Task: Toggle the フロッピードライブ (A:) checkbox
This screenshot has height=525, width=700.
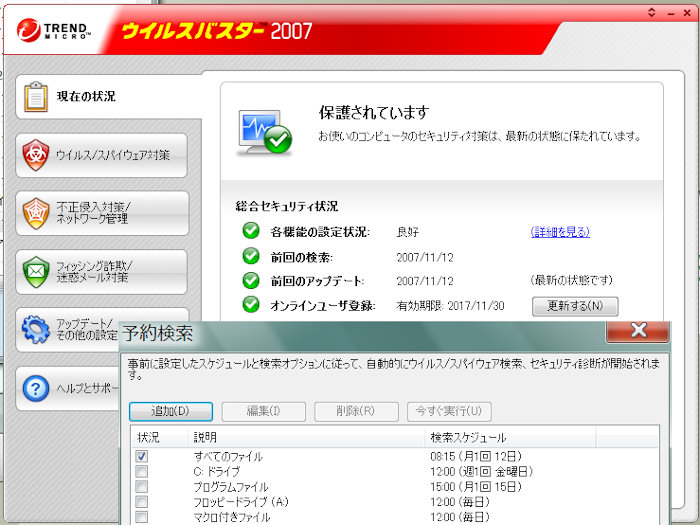Action: 142,501
